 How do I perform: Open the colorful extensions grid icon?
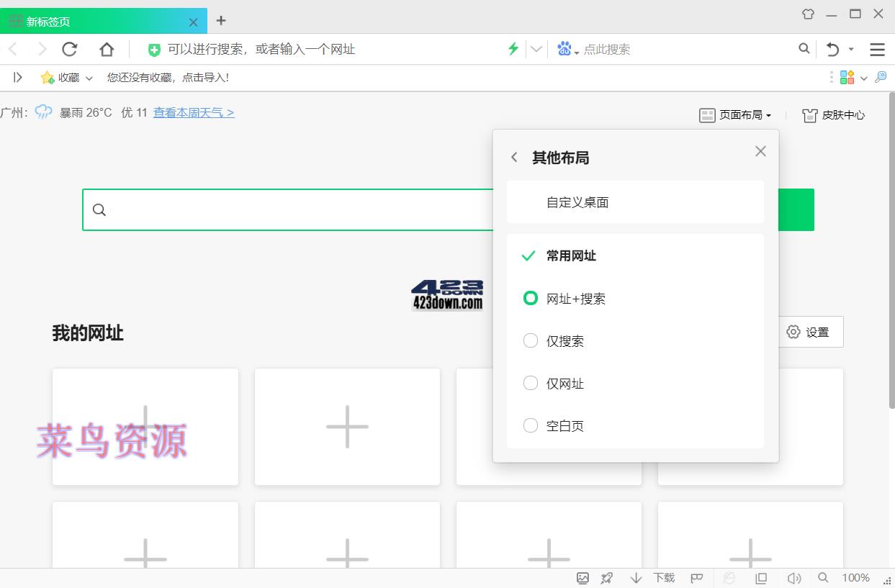point(847,77)
